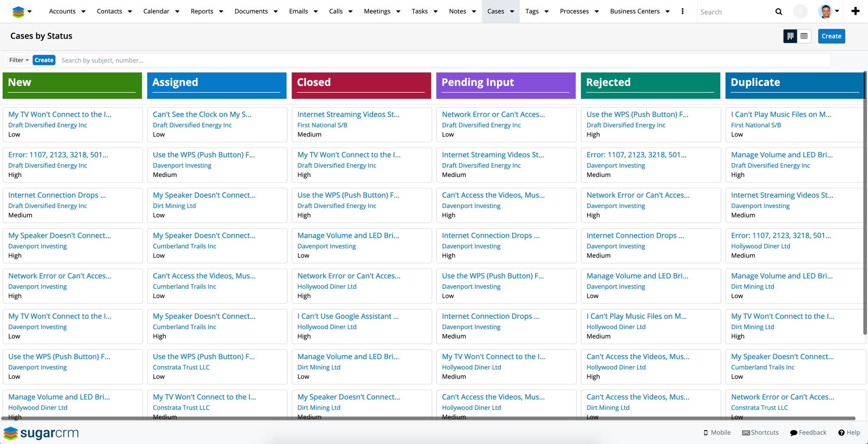Click the Assigned column header

pos(217,85)
